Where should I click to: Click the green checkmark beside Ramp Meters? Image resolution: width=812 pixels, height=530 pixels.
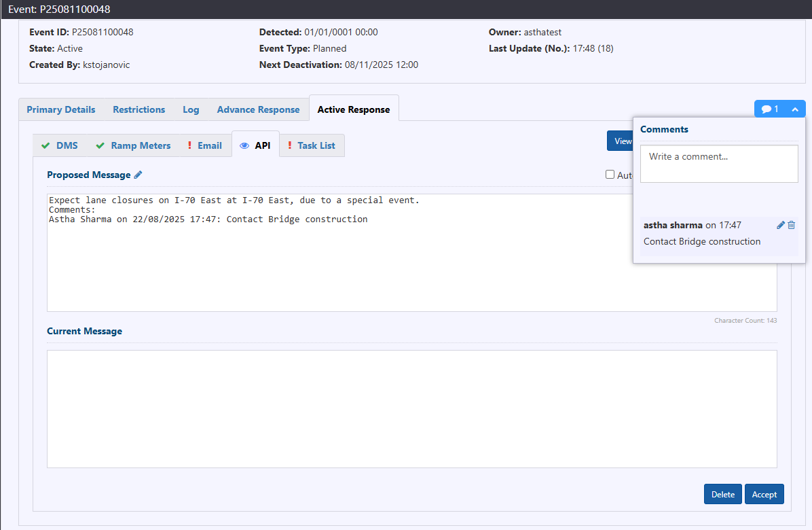(100, 145)
